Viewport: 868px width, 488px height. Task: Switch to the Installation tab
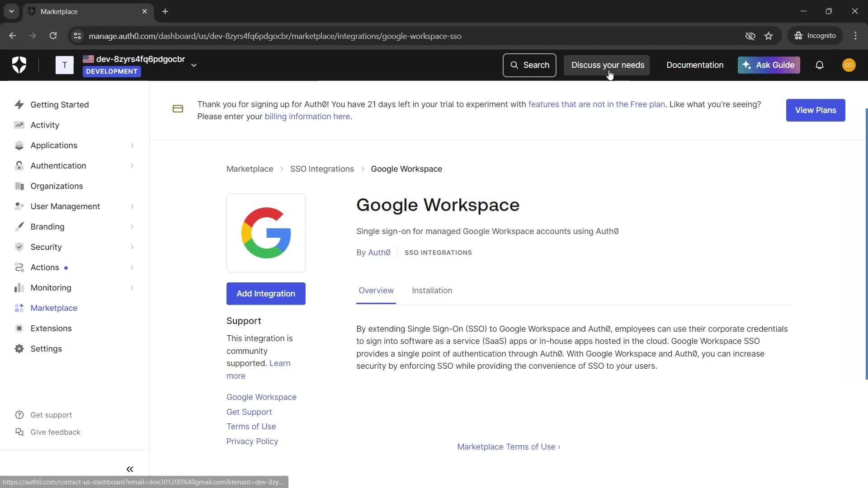[x=432, y=291]
